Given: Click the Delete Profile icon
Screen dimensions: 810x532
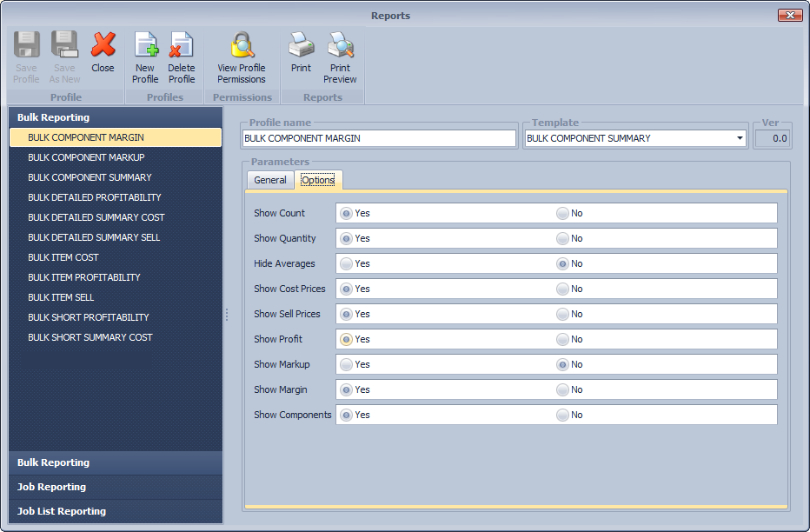Looking at the screenshot, I should point(182,45).
